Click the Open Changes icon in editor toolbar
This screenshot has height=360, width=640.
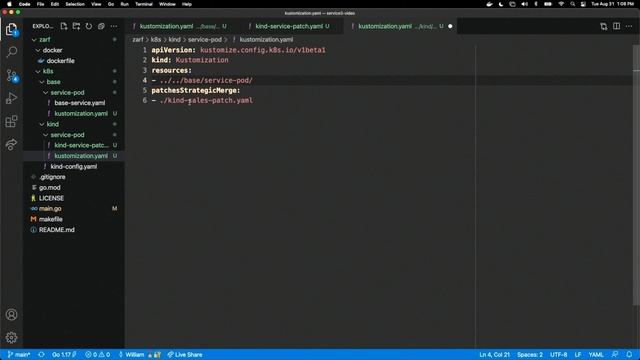tap(604, 26)
